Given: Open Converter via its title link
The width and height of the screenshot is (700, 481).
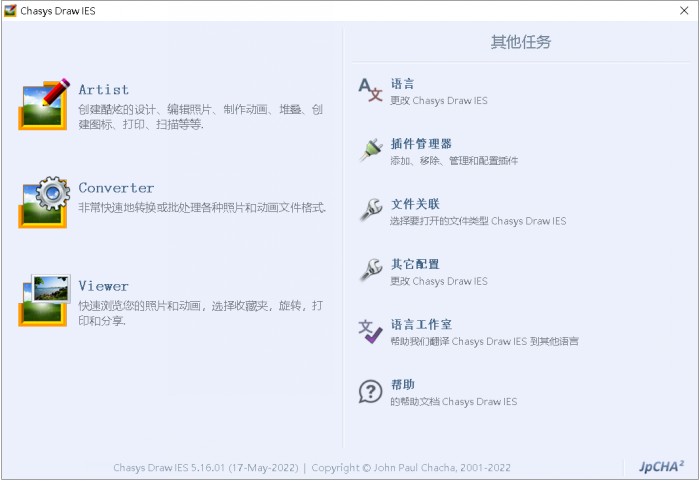Looking at the screenshot, I should (116, 188).
